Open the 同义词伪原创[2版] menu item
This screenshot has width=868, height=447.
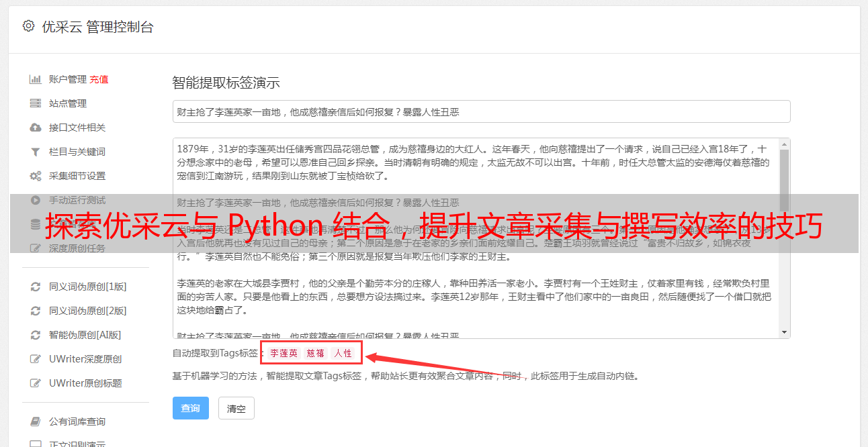click(x=86, y=311)
